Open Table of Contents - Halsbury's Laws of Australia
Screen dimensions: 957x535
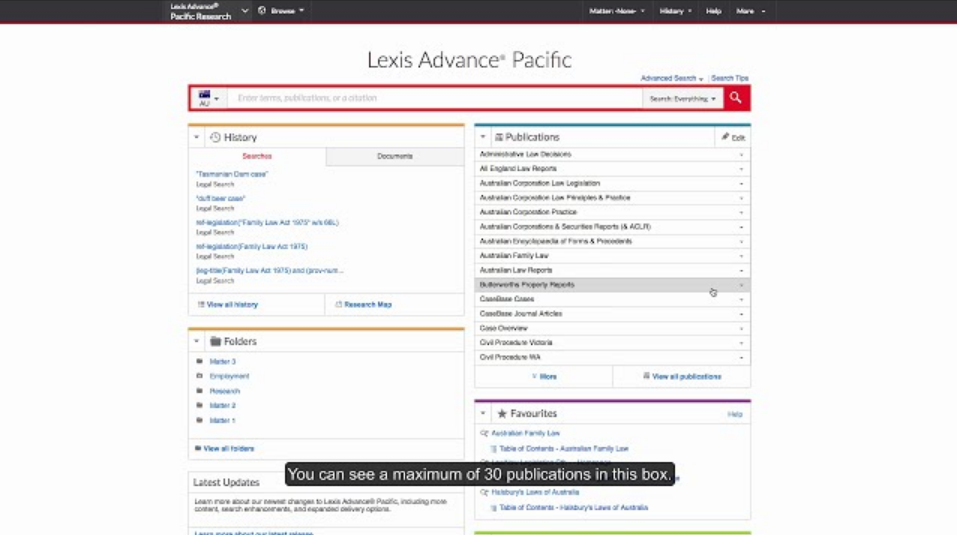pos(574,508)
